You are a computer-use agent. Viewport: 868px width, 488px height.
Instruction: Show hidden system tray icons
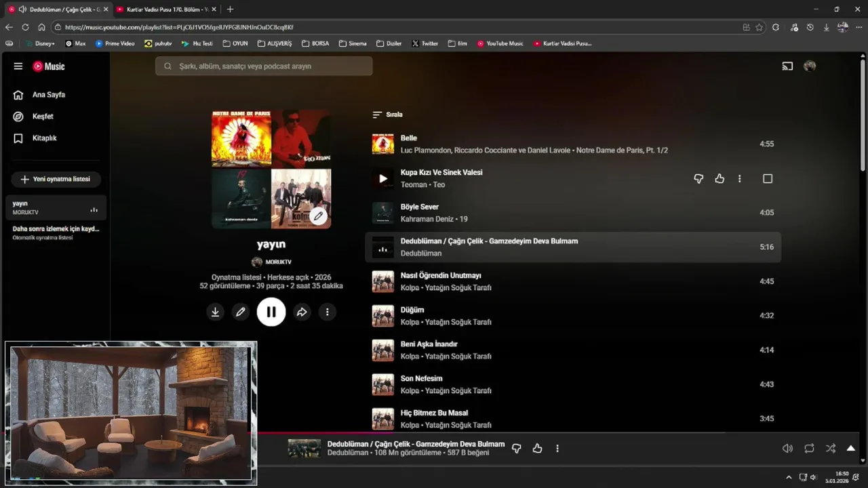pyautogui.click(x=789, y=478)
